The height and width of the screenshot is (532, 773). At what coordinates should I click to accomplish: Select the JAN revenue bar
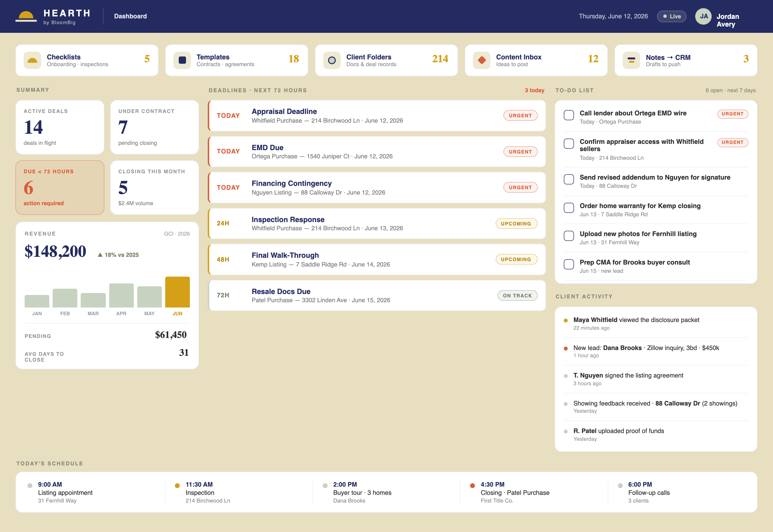tap(37, 301)
